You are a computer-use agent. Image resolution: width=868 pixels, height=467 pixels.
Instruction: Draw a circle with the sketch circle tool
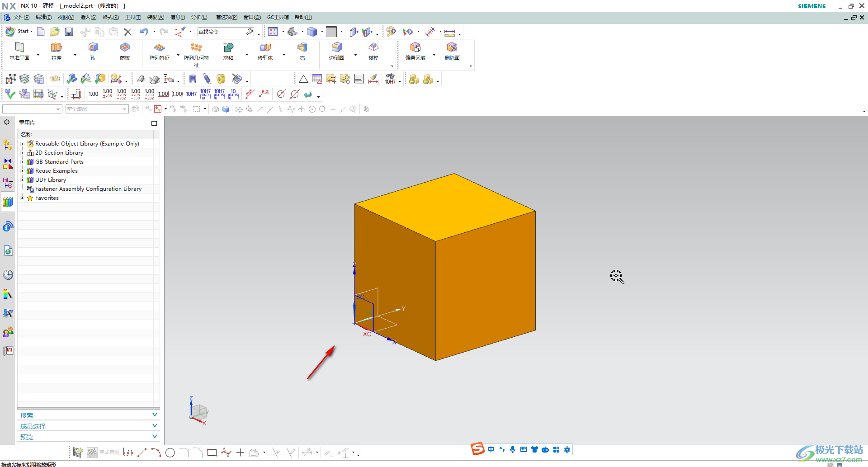pyautogui.click(x=170, y=453)
